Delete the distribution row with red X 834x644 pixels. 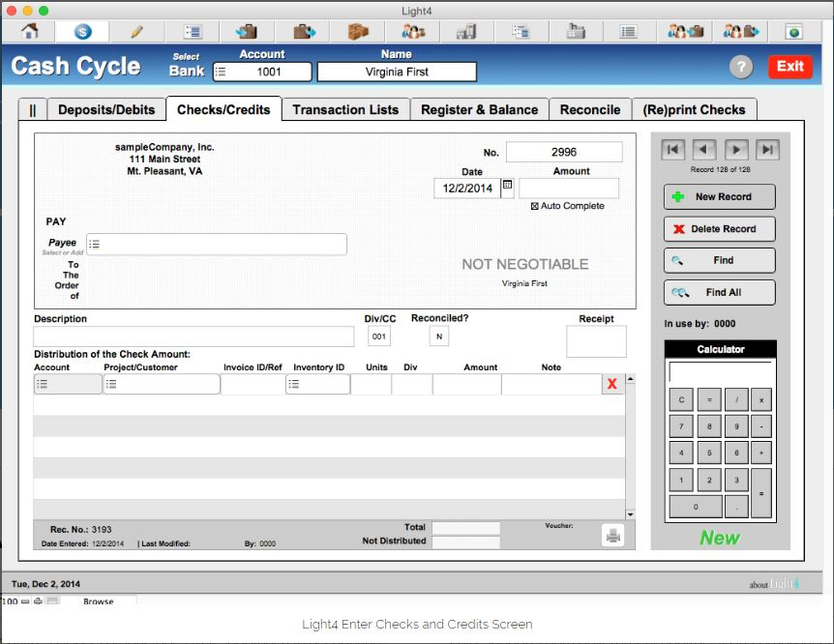[611, 384]
